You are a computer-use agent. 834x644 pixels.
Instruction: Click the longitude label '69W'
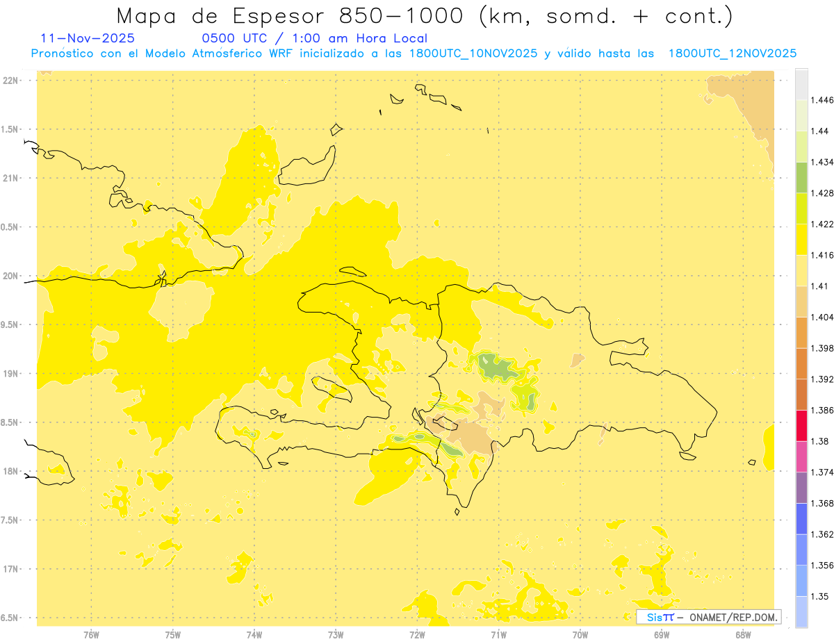pyautogui.click(x=662, y=634)
